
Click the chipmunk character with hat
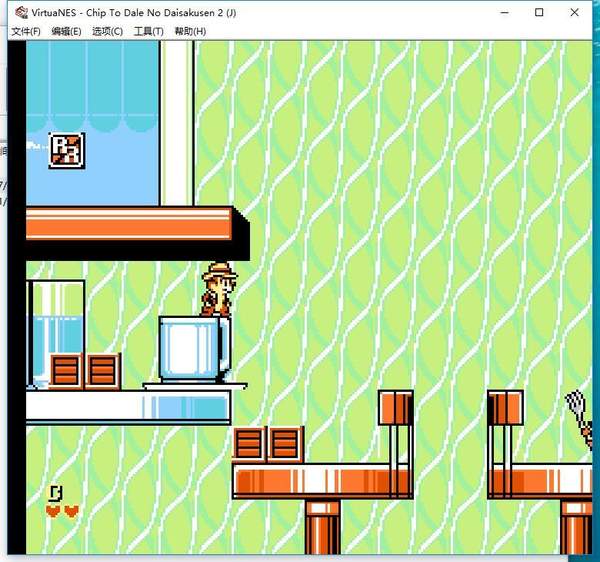coord(218,290)
